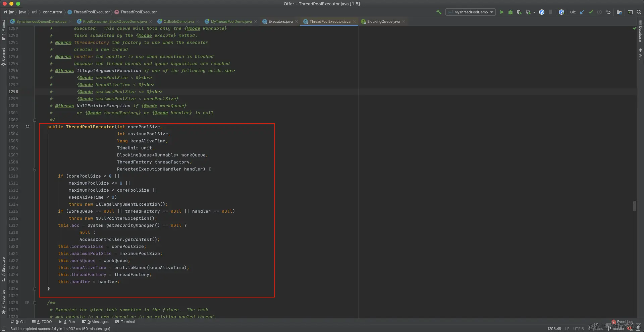
Task: Fold the constructor at line 1309
Action: 35,169
